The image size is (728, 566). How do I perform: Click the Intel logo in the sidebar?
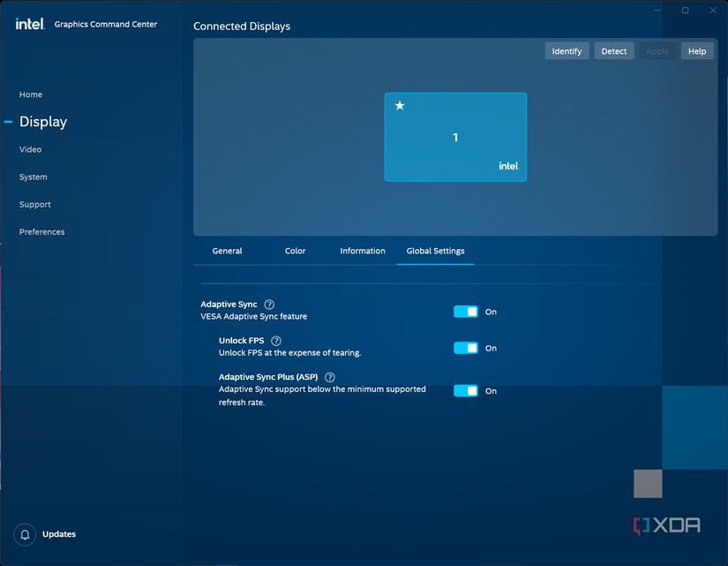click(30, 24)
